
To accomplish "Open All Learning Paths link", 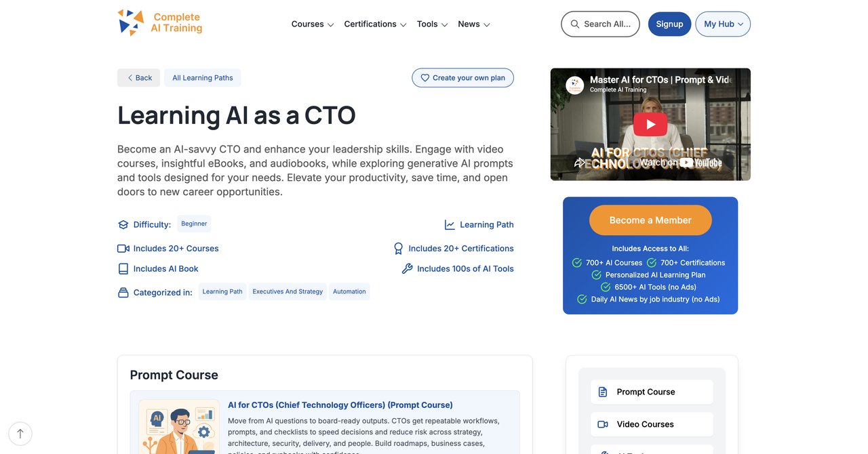I will pos(202,78).
